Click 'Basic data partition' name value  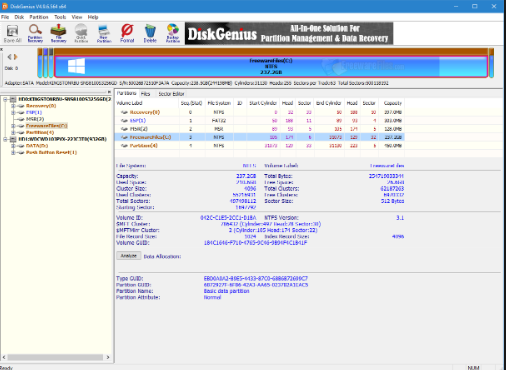pyautogui.click(x=226, y=291)
